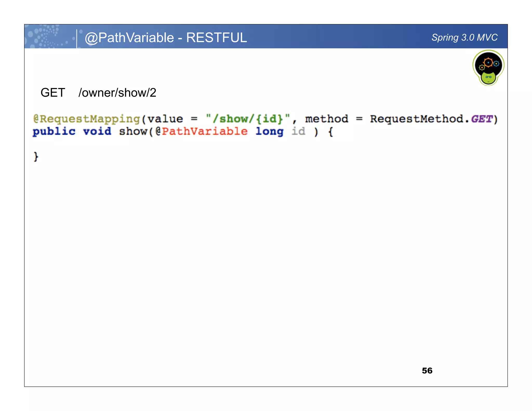This screenshot has width=532, height=411.
Task: Click the @RequestMapping annotation in code
Action: point(87,119)
